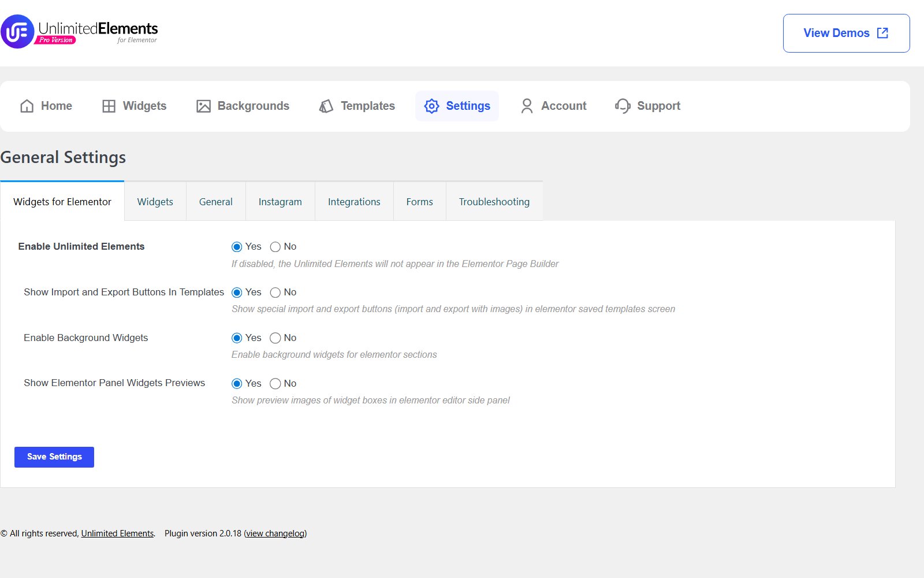
Task: Select No for Enable Unlimited Elements
Action: pyautogui.click(x=275, y=247)
